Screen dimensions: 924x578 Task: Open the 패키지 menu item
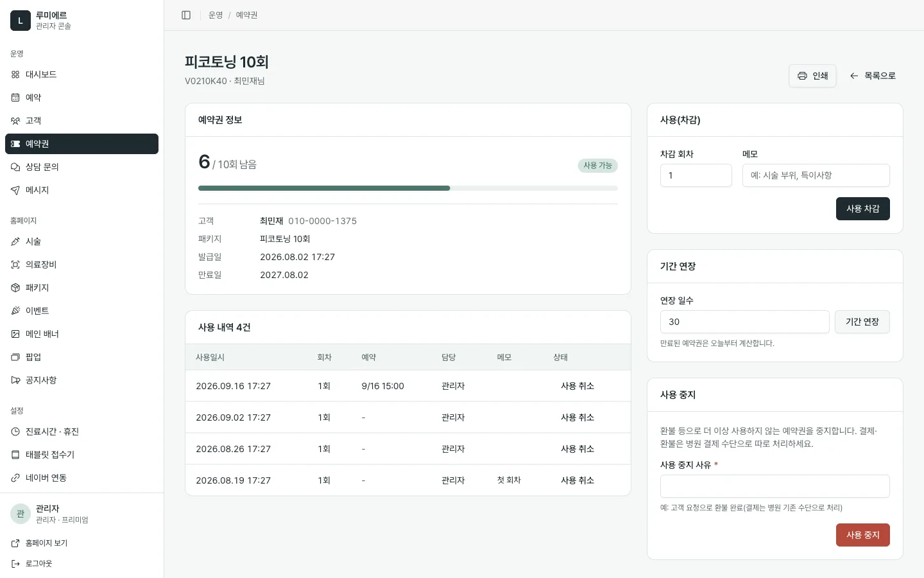tap(81, 288)
